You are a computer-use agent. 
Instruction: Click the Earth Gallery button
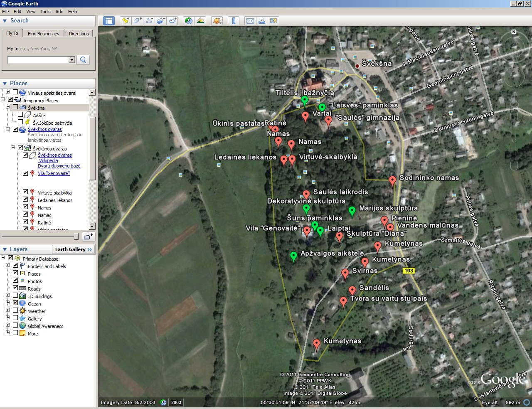(x=74, y=249)
